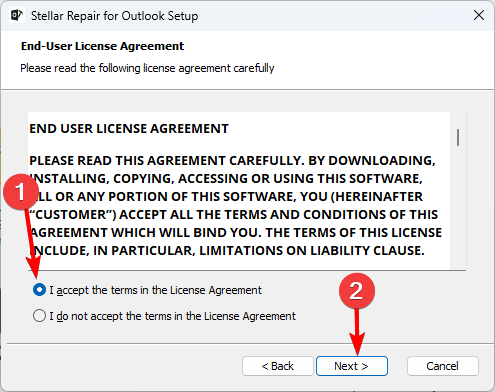Click the 'END USER LICENSE AGREEMENT' heading text

click(129, 129)
